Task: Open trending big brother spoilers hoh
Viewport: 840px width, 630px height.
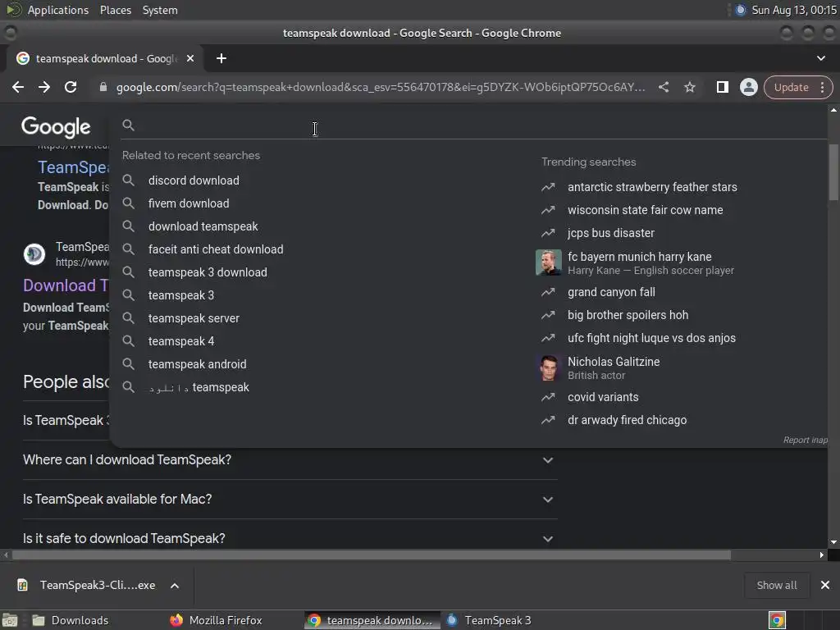Action: point(628,316)
